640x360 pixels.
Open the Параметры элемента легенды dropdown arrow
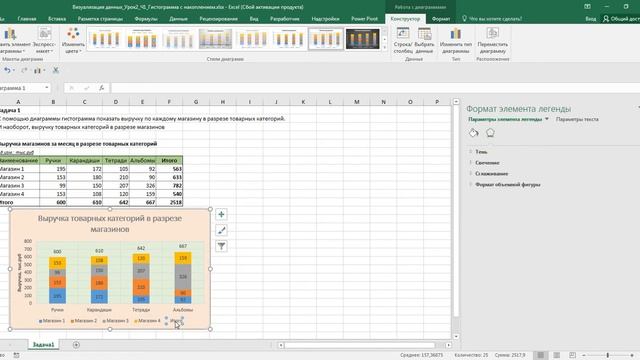547,119
